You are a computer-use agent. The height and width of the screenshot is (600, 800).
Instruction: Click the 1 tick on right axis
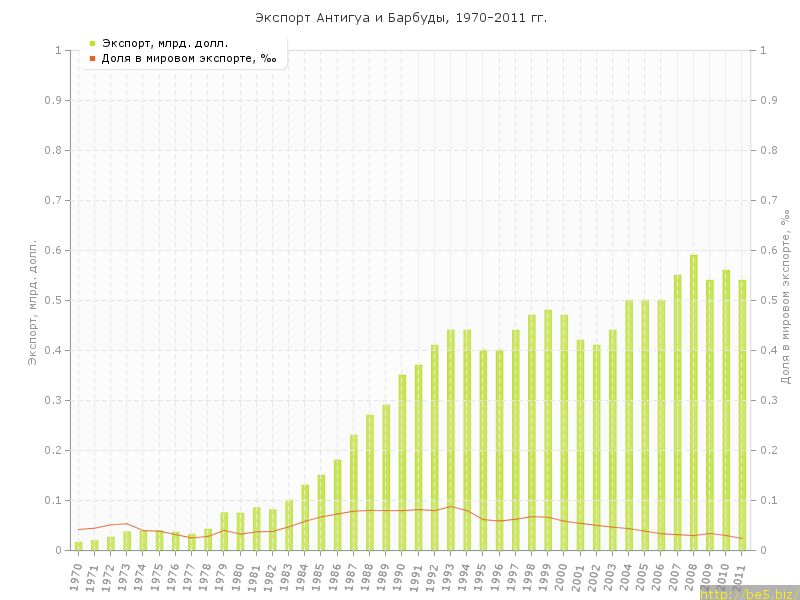(763, 50)
